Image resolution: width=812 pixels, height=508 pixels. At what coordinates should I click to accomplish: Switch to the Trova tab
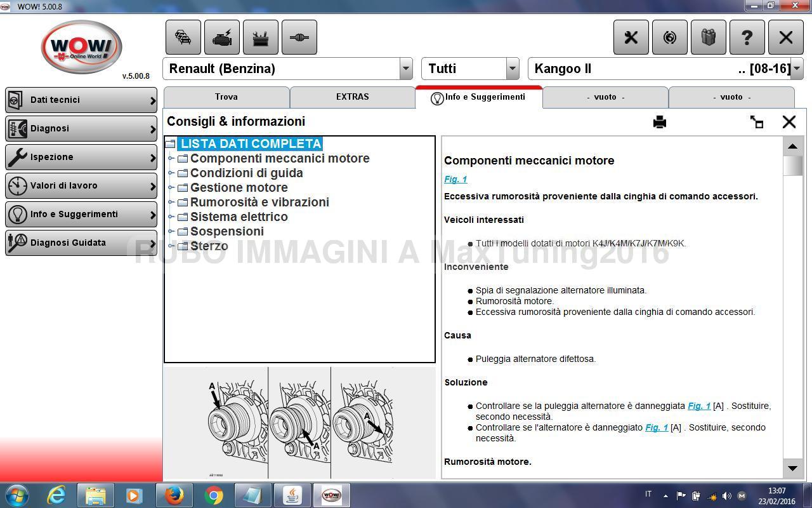point(226,97)
